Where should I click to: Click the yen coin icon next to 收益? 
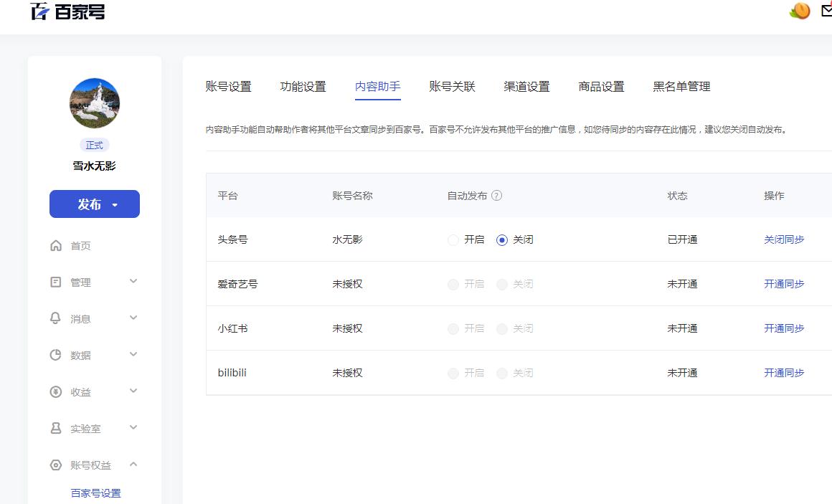(56, 391)
